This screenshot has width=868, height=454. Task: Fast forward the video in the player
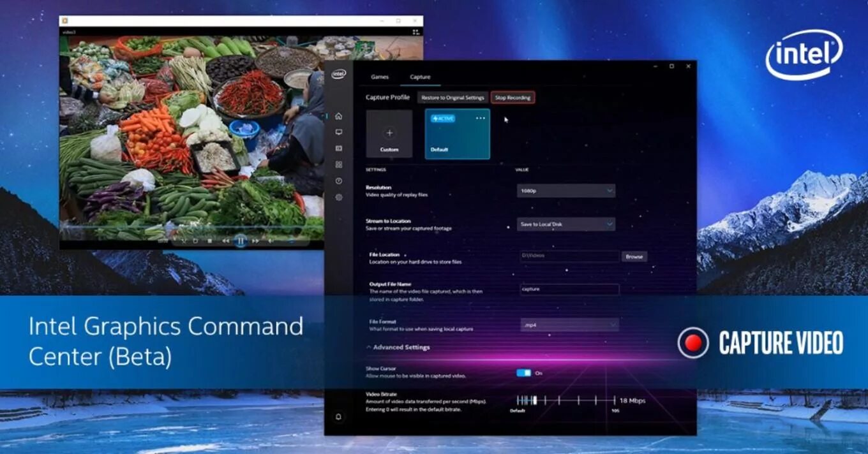255,241
